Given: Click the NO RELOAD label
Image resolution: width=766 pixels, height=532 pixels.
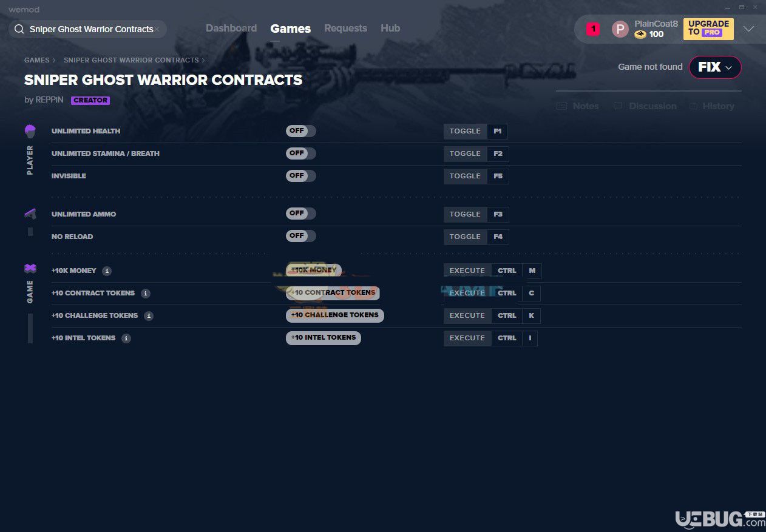Looking at the screenshot, I should coord(72,237).
